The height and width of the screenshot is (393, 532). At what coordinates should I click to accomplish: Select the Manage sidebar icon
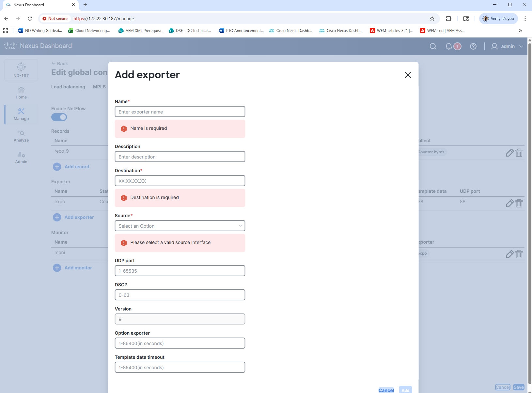21,114
